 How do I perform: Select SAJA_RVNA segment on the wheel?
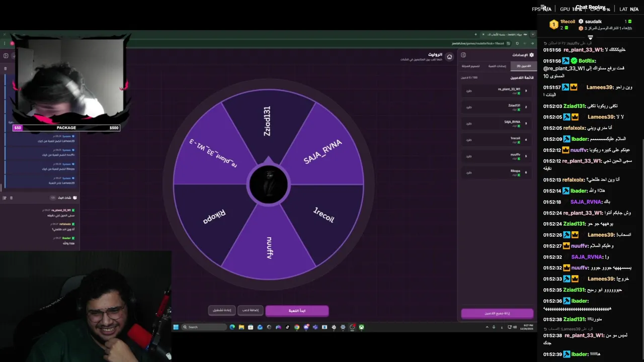[x=323, y=151]
